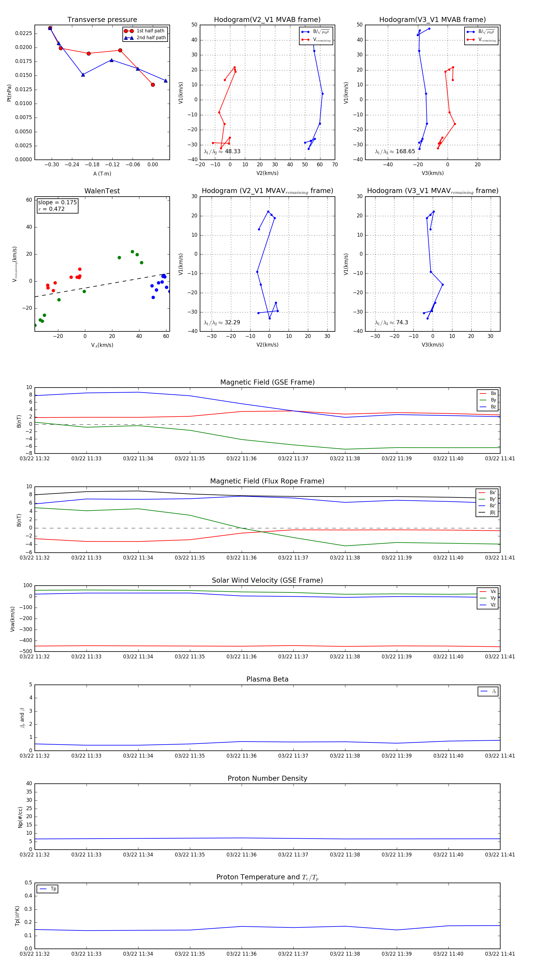This screenshot has width=535, height=980.
Task: Click the 'WalenTest' plot title
Action: (x=102, y=191)
